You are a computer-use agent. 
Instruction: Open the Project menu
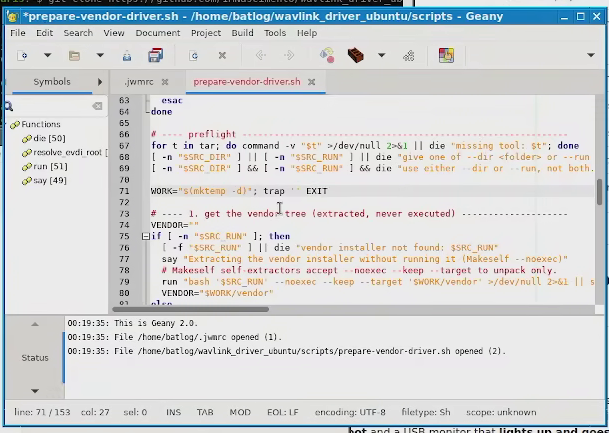(206, 33)
